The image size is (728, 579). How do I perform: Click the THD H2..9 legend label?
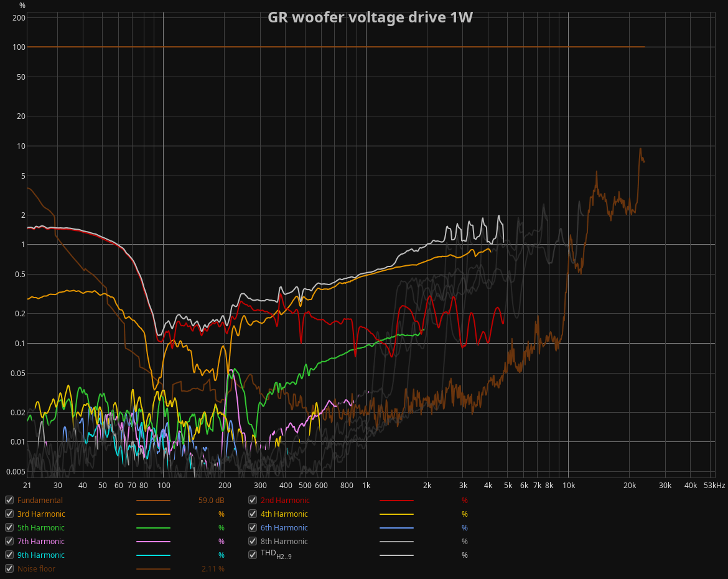click(276, 554)
